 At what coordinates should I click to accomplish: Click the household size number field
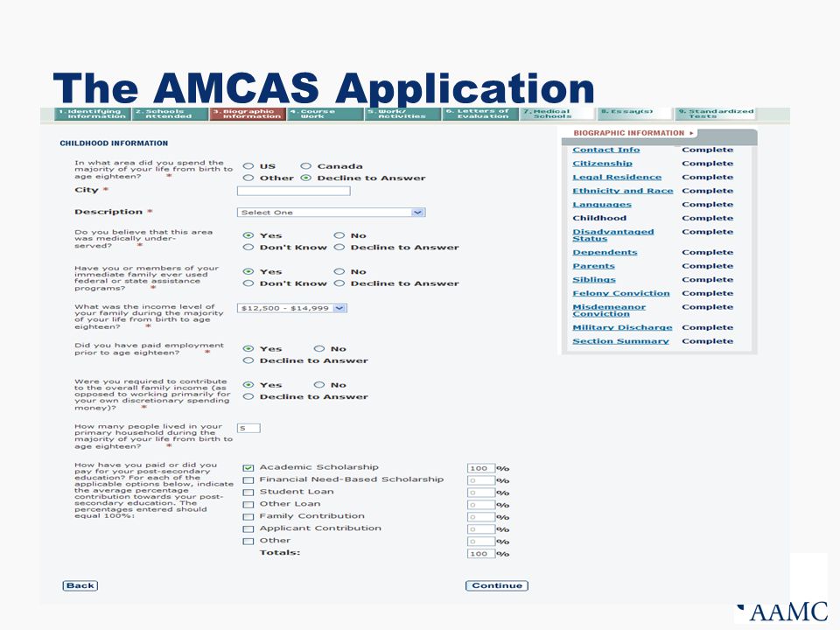coord(248,428)
